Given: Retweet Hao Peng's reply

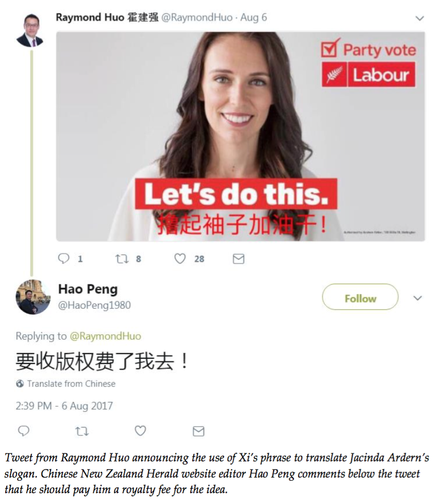Looking at the screenshot, I should [x=82, y=431].
